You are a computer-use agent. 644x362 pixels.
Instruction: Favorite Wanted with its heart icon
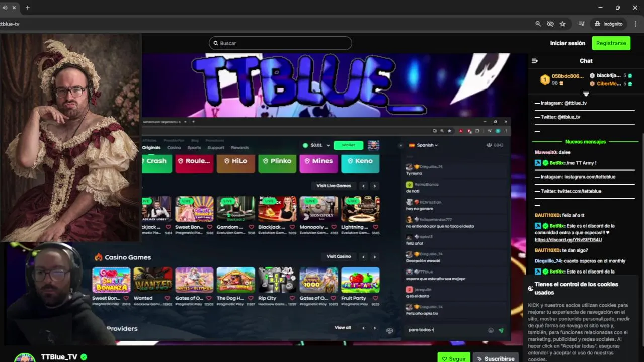168,298
